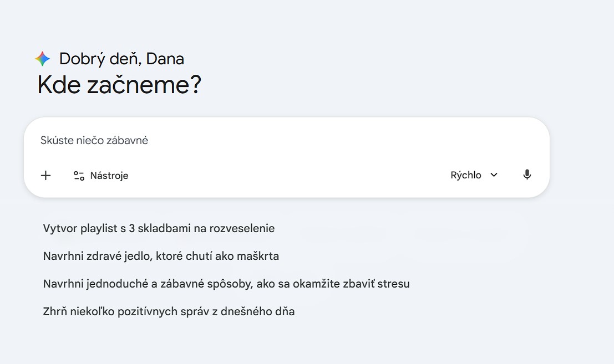
Task: Click the Gemini sparkle logo icon
Action: tap(43, 59)
